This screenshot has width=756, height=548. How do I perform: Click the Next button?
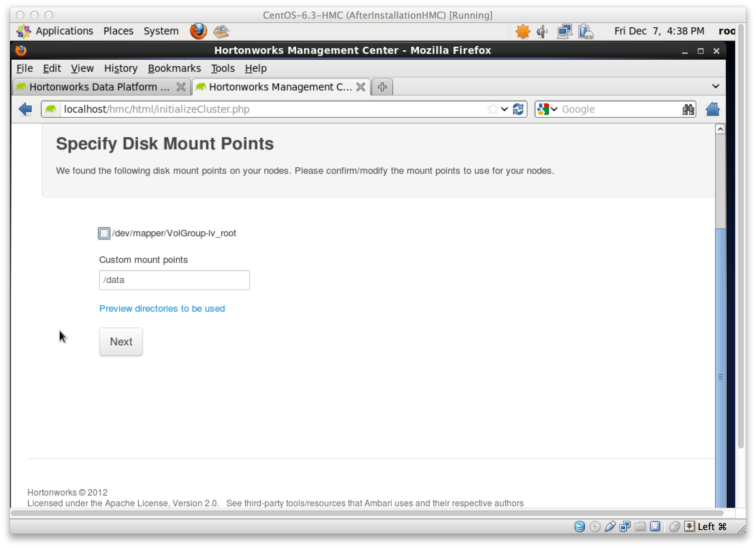tap(121, 342)
